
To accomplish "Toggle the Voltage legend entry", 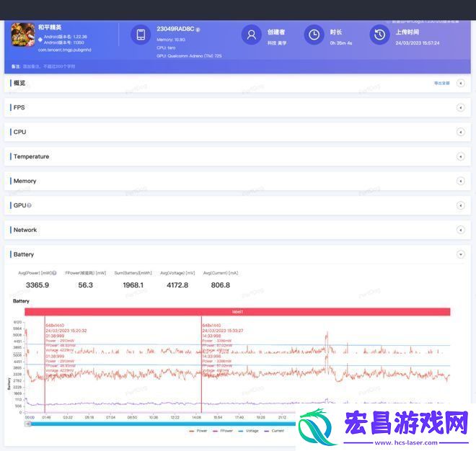I will pyautogui.click(x=249, y=431).
